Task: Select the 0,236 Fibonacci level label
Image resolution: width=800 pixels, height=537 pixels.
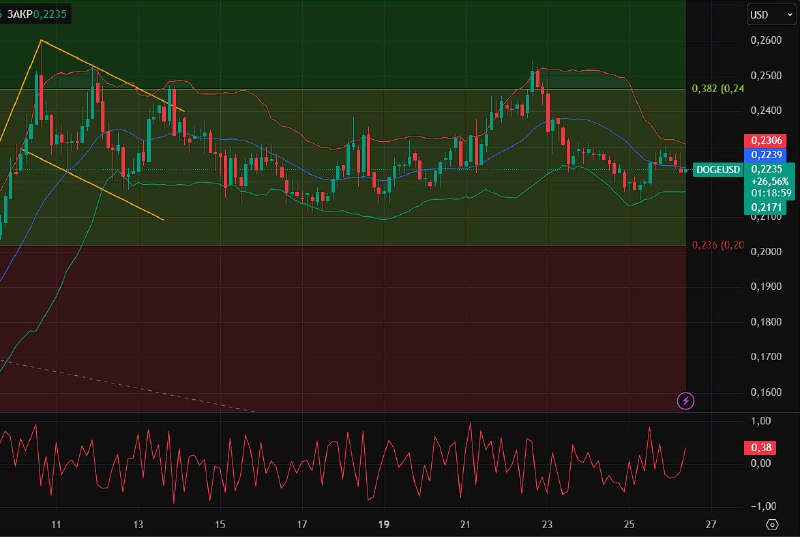Action: pos(717,245)
